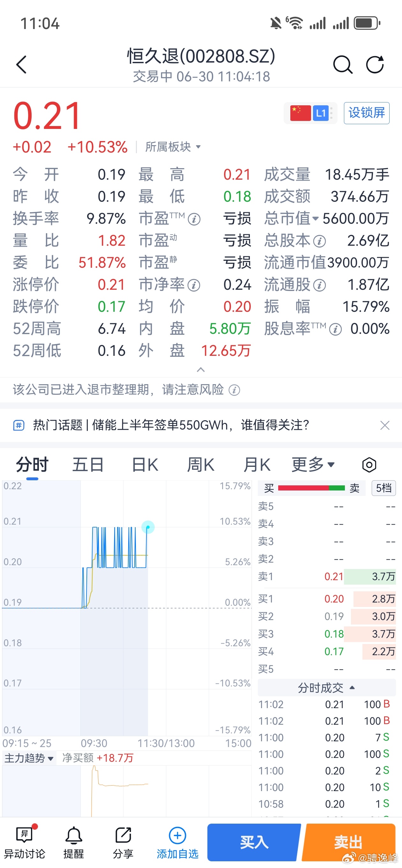Open info icon next to 市净率
The image size is (402, 868).
(x=194, y=285)
